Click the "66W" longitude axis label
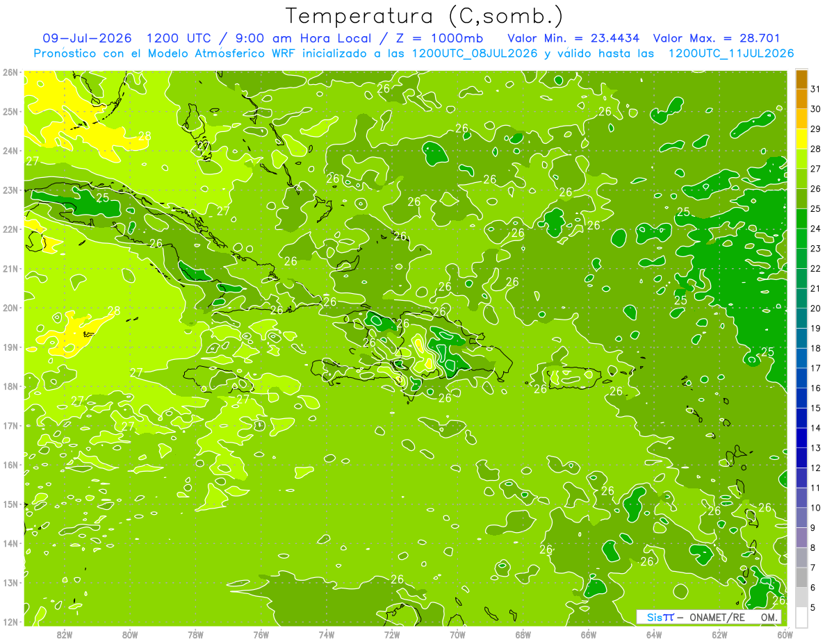Viewport: 834px width, 644px height. 589,635
